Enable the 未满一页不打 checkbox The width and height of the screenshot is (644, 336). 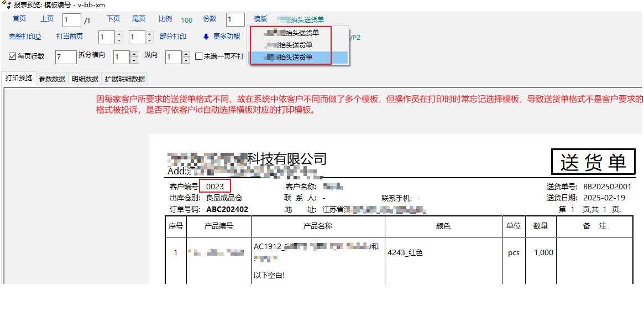click(199, 56)
